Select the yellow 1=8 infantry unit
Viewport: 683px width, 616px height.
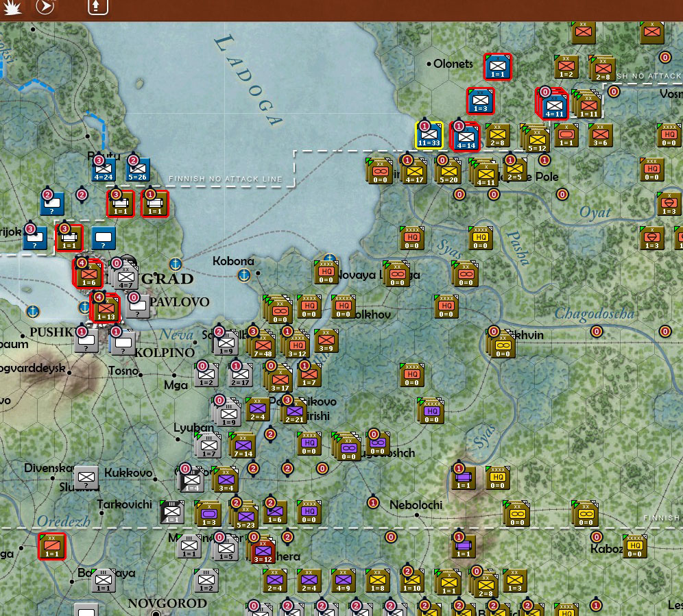pos(377,580)
